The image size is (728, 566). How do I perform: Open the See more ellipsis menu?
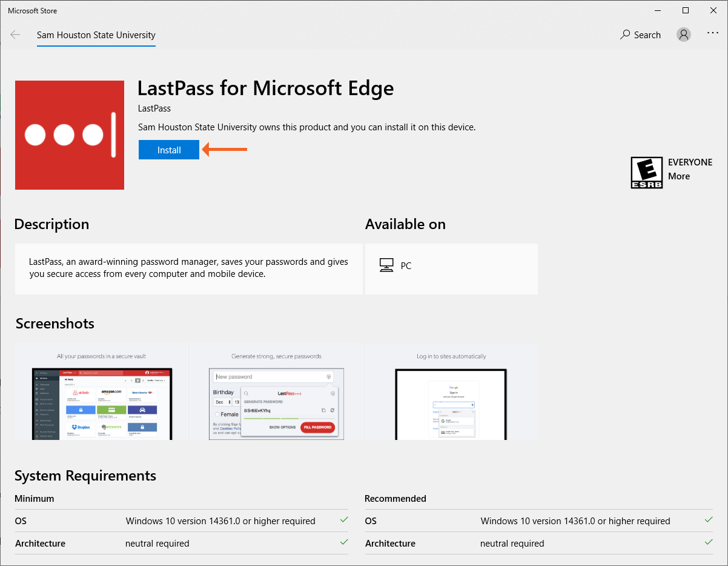pos(712,33)
